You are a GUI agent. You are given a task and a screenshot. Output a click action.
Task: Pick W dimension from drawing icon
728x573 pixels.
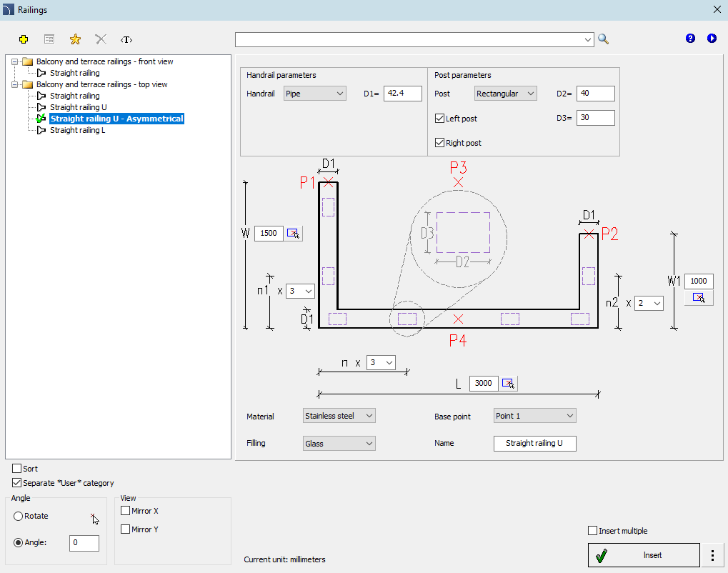coord(293,233)
